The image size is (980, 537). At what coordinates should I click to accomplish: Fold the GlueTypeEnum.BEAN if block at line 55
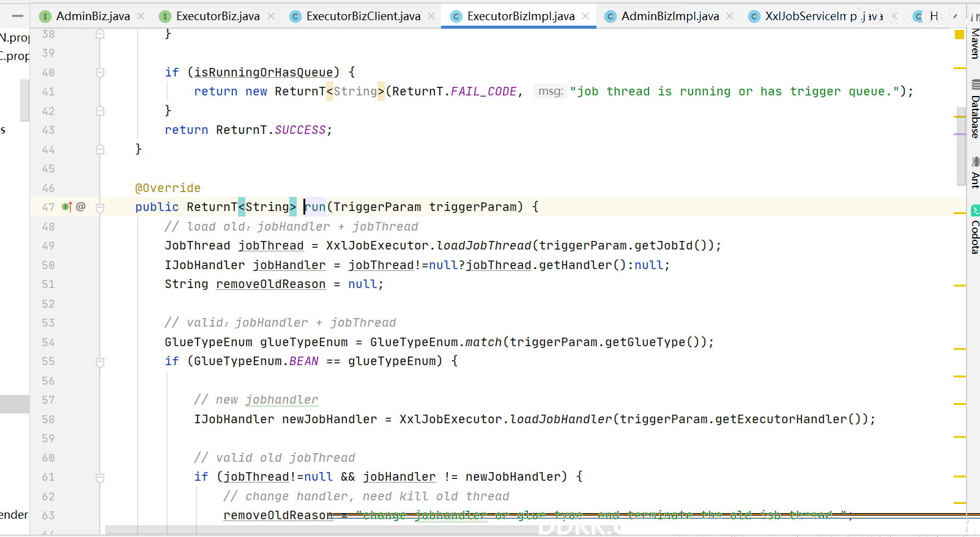click(x=100, y=361)
